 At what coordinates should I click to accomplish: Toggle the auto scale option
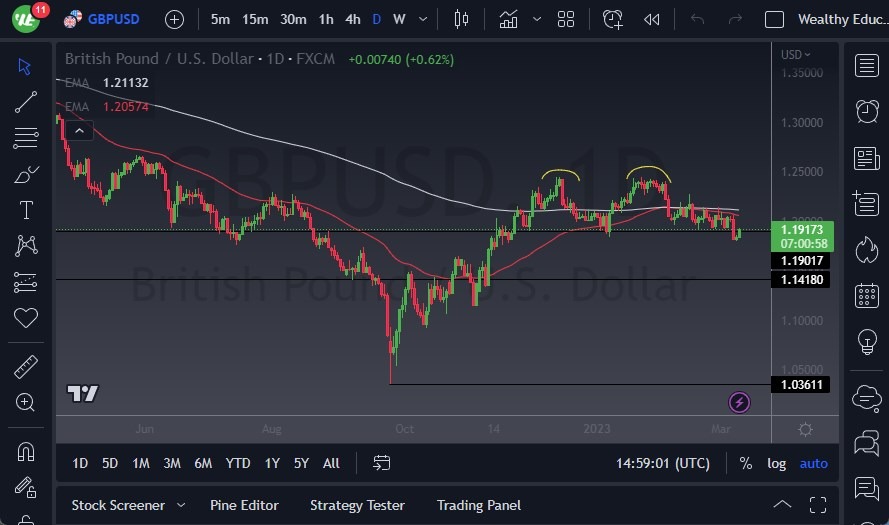tap(814, 463)
